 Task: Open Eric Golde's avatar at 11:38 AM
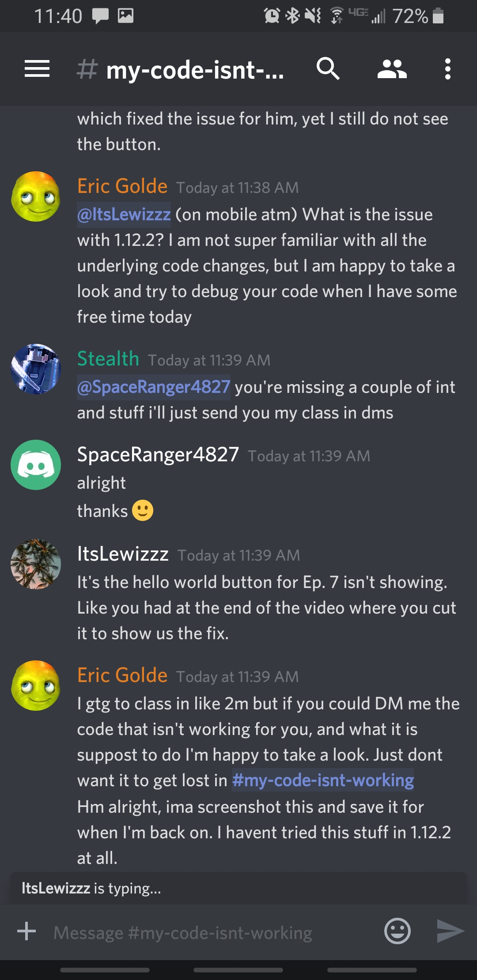(x=36, y=196)
